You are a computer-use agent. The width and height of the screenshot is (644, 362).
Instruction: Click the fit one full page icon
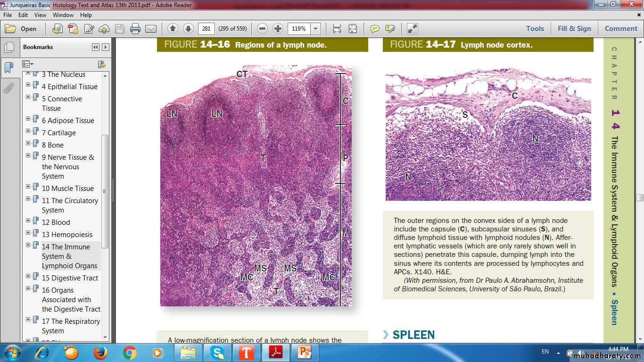tap(353, 29)
